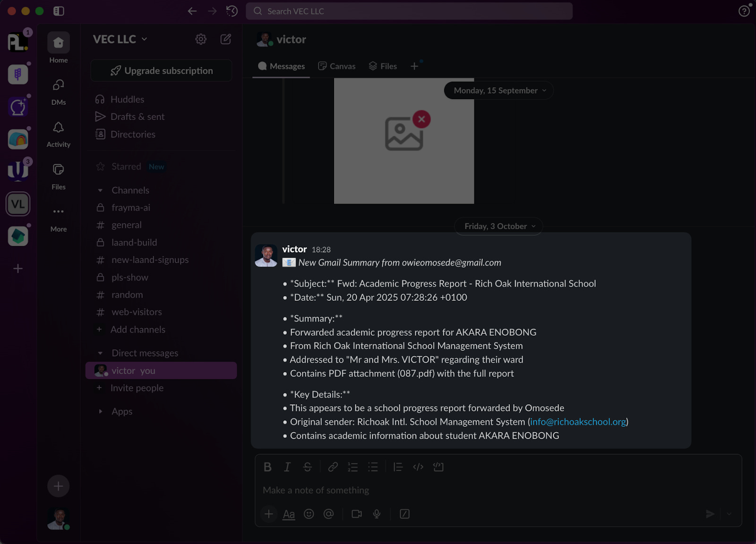This screenshot has width=756, height=544.
Task: Add a new tab with plus
Action: coord(414,66)
